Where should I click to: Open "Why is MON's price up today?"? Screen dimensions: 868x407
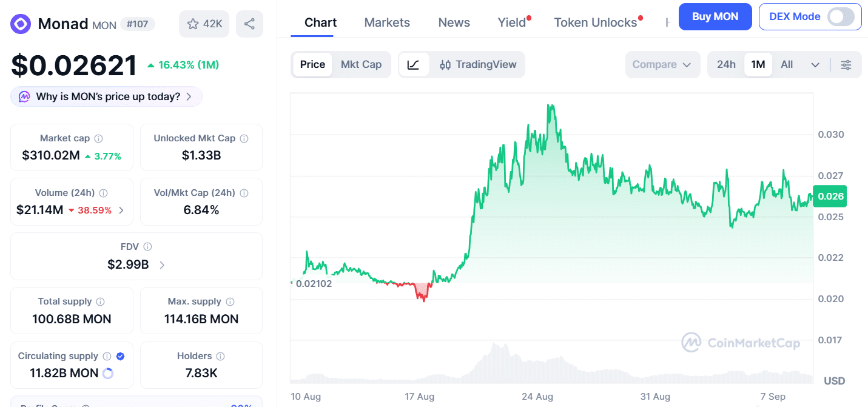click(x=106, y=96)
